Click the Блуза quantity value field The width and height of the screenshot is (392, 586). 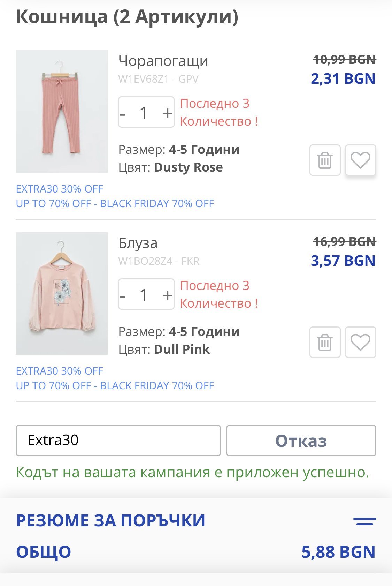coord(144,295)
